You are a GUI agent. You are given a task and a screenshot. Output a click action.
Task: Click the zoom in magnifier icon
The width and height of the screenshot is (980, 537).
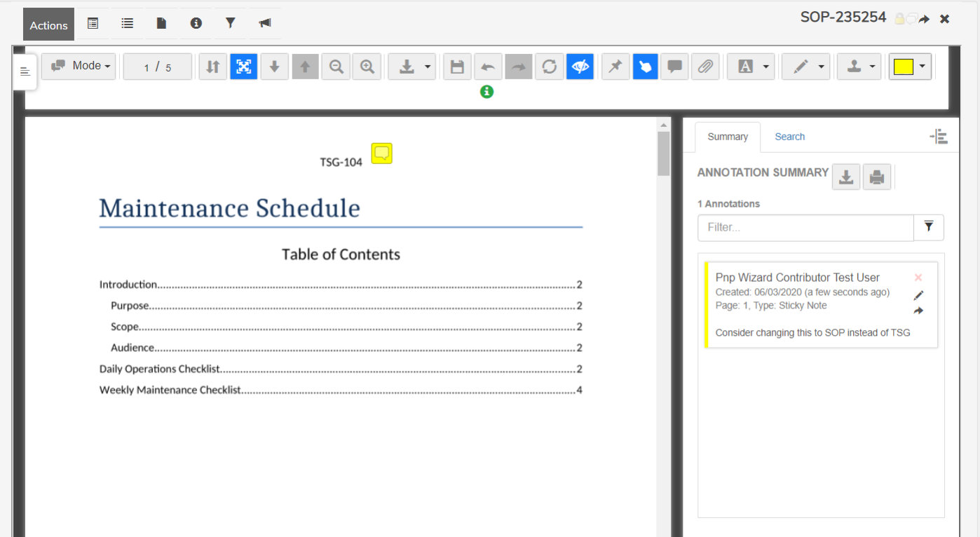[x=367, y=67]
